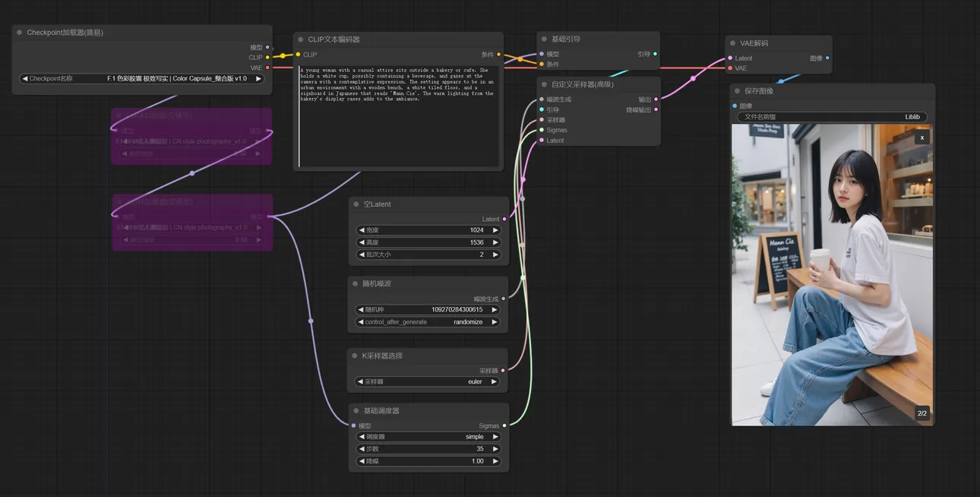Image resolution: width=980 pixels, height=497 pixels.
Task: Select 噪波生成 input socket on 自定义采样器(高级)
Action: tap(542, 100)
